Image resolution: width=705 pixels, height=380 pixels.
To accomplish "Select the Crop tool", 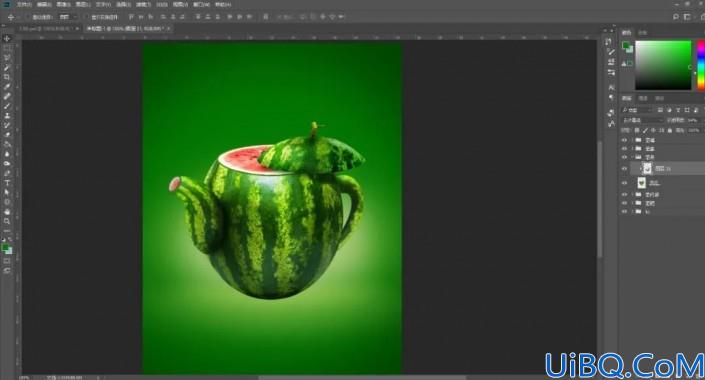I will 7,77.
